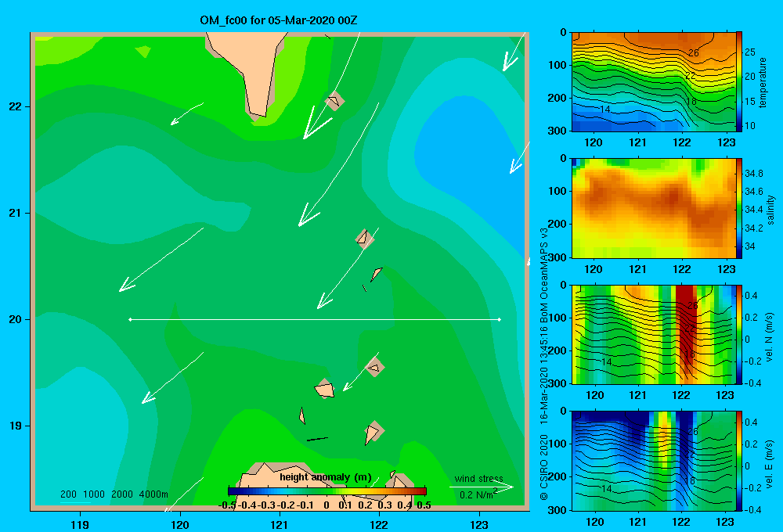
Task: Click longitude label 123 below the main map
Action: 479,524
